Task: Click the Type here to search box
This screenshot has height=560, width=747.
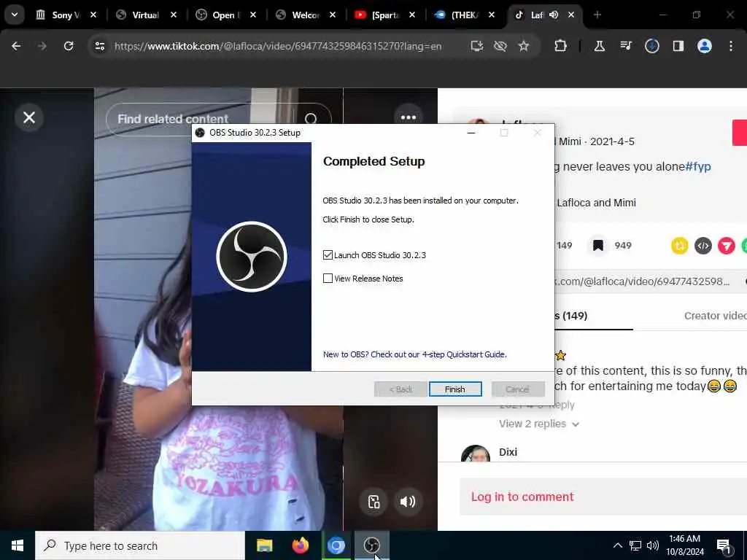Action: [x=140, y=545]
